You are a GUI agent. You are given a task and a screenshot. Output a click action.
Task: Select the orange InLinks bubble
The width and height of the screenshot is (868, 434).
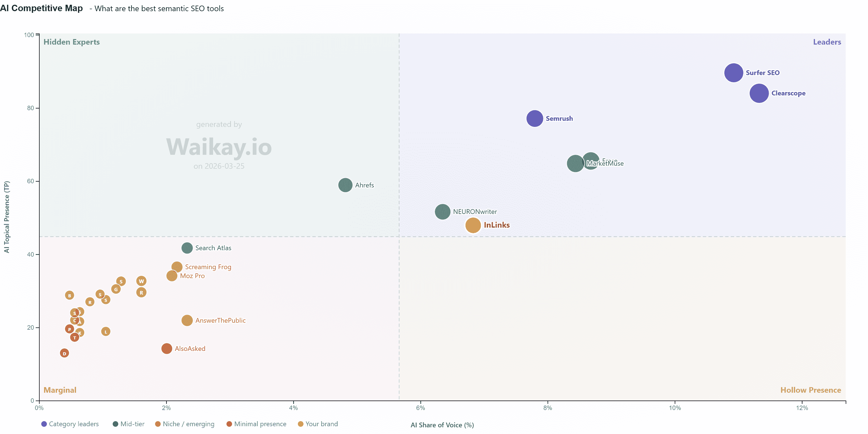(473, 225)
